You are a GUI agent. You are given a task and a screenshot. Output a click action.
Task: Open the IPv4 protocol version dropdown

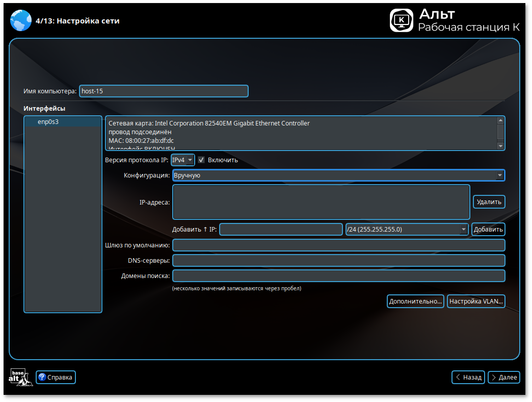click(x=183, y=160)
